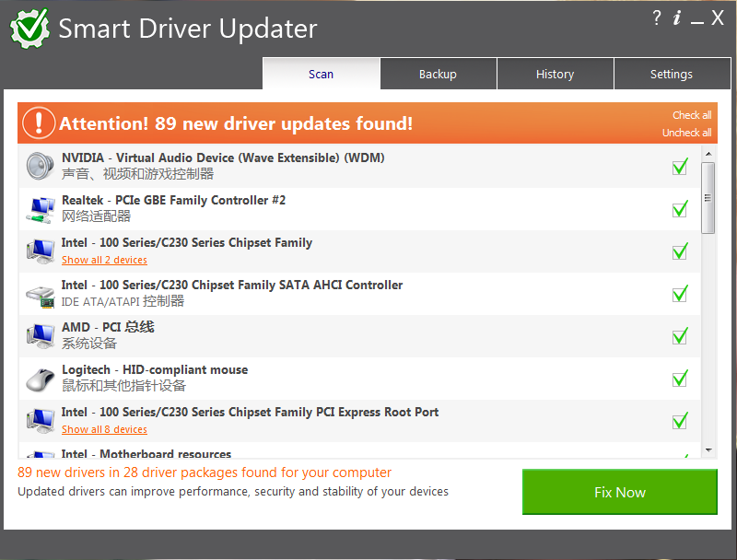This screenshot has height=560, width=737.
Task: Click '网络适配器' subtitle text
Action: pyautogui.click(x=97, y=216)
